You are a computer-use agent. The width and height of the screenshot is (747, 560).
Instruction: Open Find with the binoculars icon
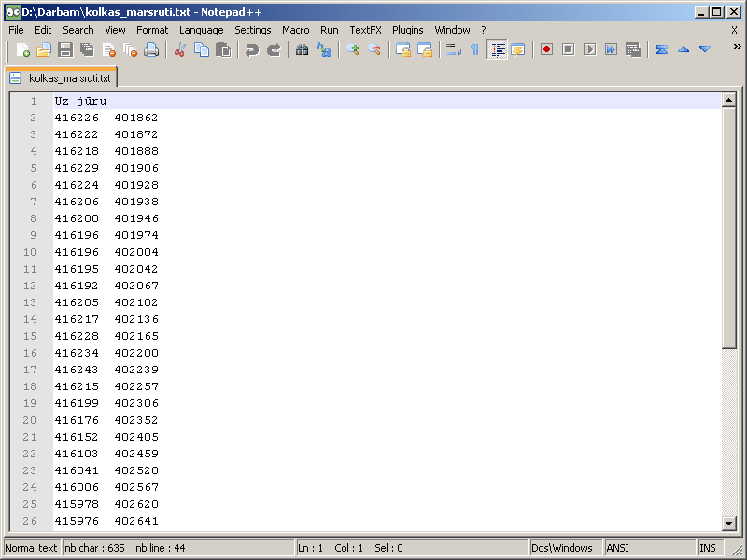coord(302,49)
